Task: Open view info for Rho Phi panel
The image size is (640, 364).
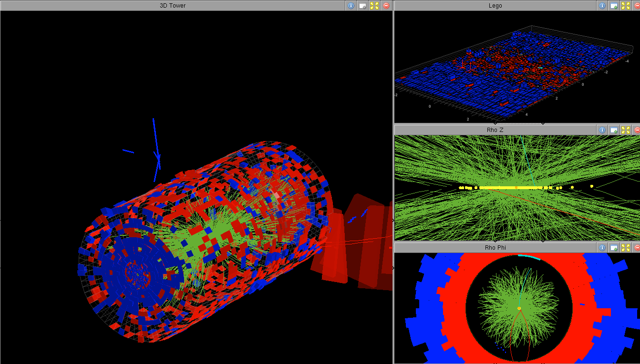Action: click(x=602, y=248)
